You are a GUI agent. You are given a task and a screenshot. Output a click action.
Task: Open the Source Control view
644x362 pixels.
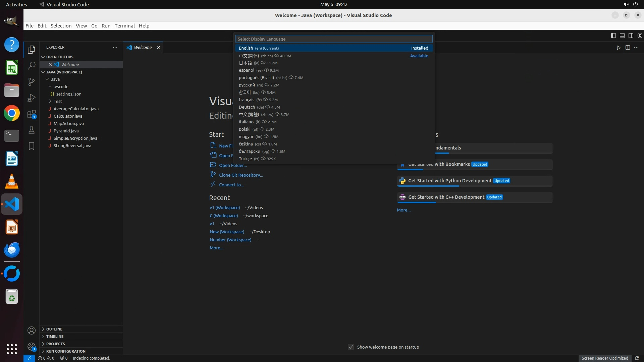point(32,82)
